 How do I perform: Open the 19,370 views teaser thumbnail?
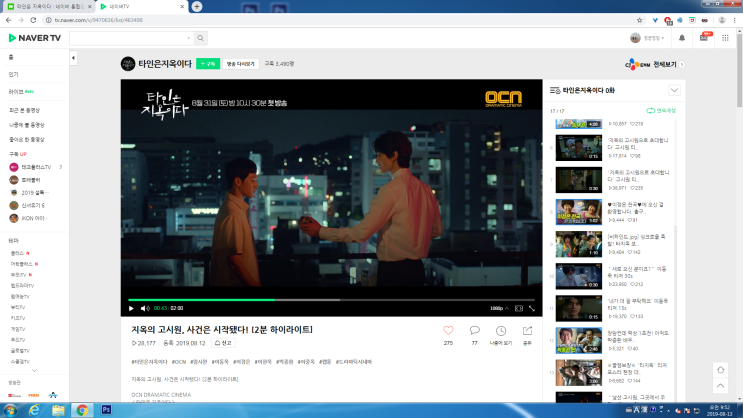(x=579, y=309)
